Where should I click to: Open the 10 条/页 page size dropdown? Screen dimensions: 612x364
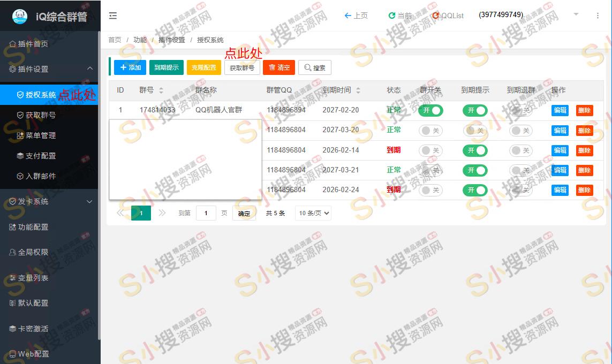point(313,213)
